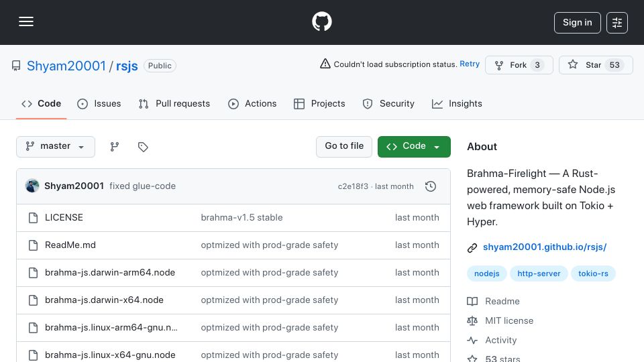Open commit author Shyam20001 link
This screenshot has height=362, width=644.
coord(74,186)
